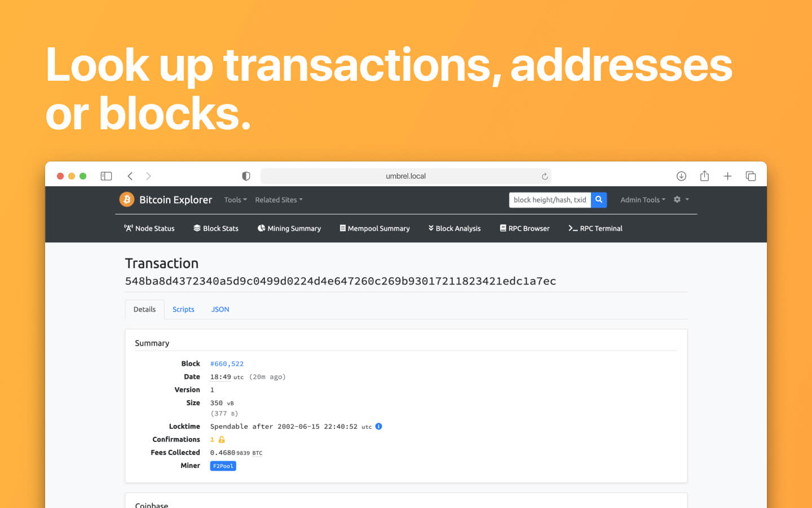The width and height of the screenshot is (812, 508).
Task: Expand the Tools dropdown
Action: point(235,199)
